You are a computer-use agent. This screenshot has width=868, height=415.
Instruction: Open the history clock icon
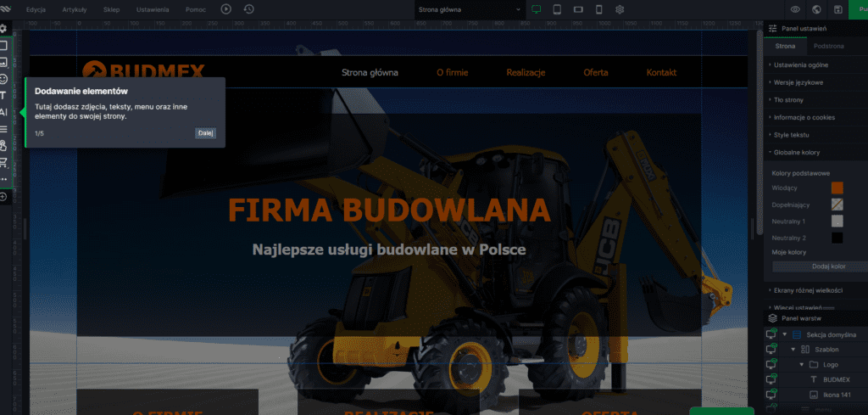click(249, 8)
